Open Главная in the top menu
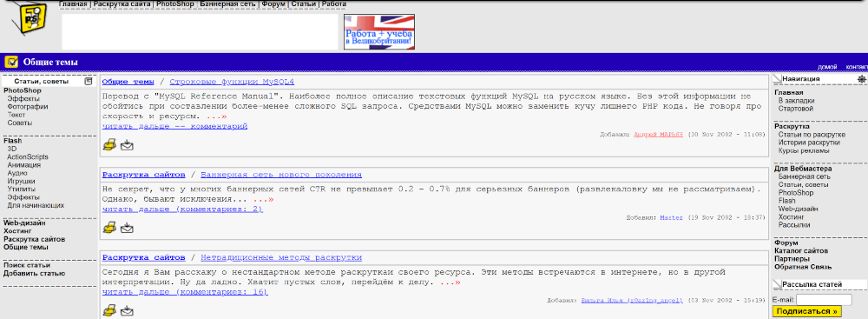The width and height of the screenshot is (868, 319). 73,3
